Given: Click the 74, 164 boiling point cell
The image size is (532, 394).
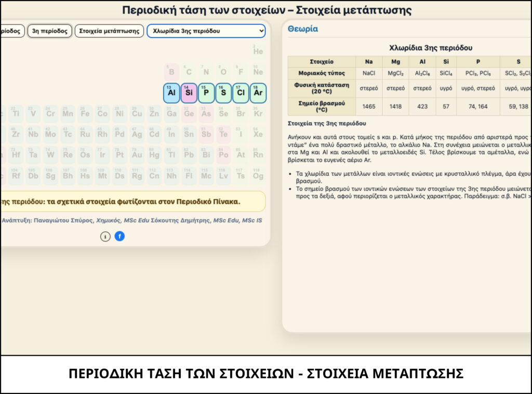Looking at the screenshot, I should coord(478,107).
